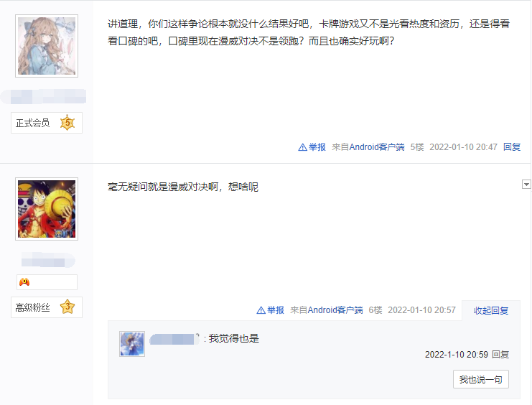Screen dimensions: 532x405
Task: Open the dropdown arrow on the 6楼 post
Action: [x=526, y=185]
